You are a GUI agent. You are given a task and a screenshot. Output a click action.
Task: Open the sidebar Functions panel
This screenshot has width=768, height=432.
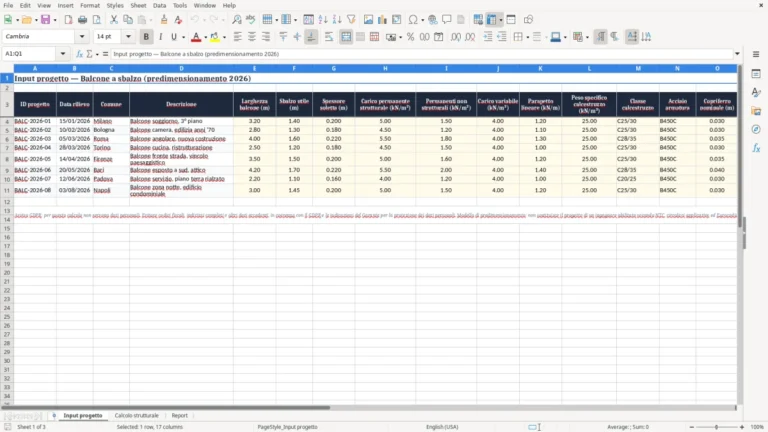click(756, 148)
